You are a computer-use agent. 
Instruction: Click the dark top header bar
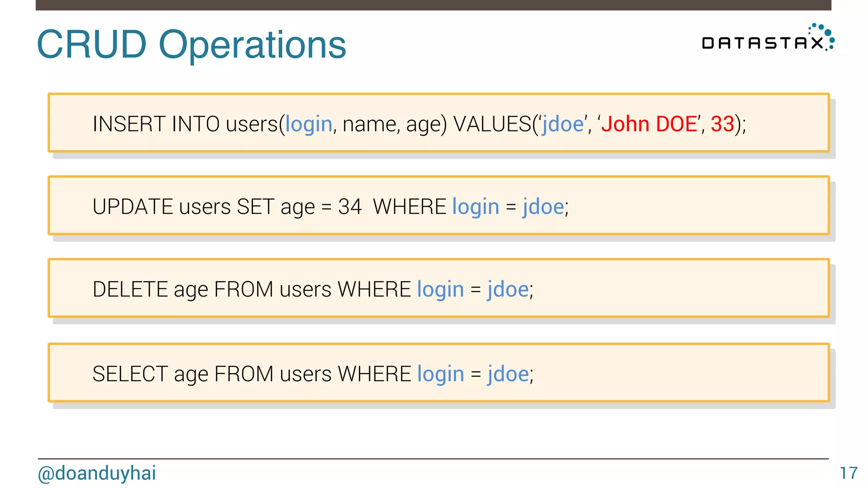point(433,5)
